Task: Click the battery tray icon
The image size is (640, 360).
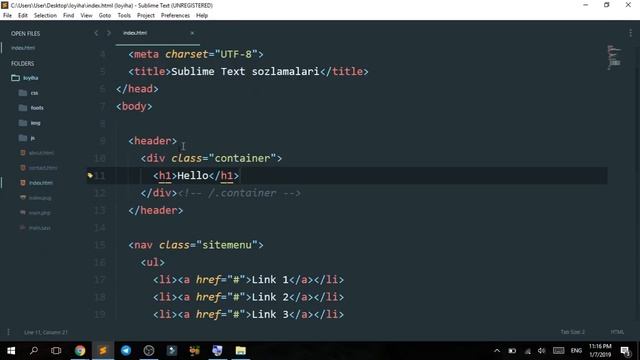Action: click(x=512, y=351)
